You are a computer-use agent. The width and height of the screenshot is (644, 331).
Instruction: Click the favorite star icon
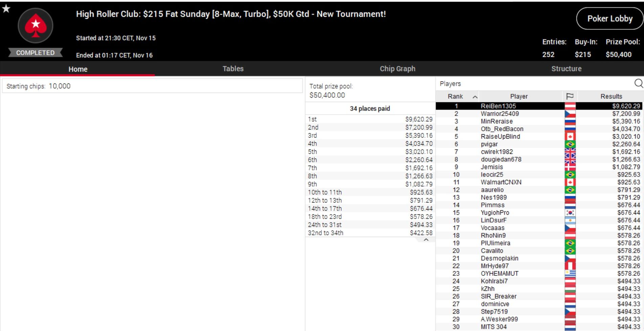tap(6, 9)
